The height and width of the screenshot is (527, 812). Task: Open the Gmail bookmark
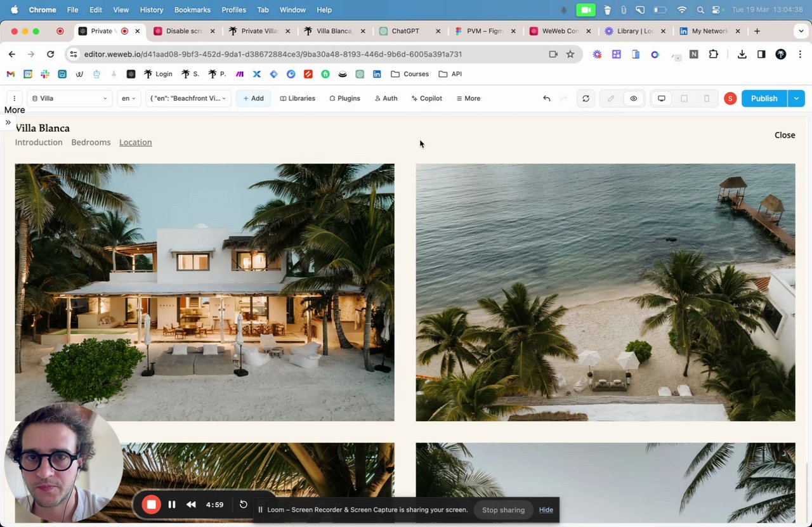pyautogui.click(x=10, y=74)
